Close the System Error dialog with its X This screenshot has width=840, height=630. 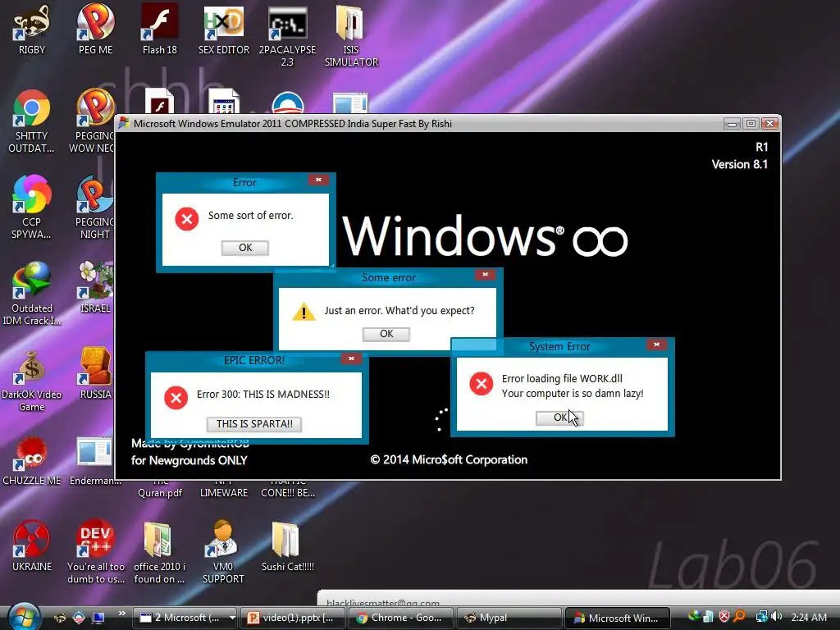point(656,345)
